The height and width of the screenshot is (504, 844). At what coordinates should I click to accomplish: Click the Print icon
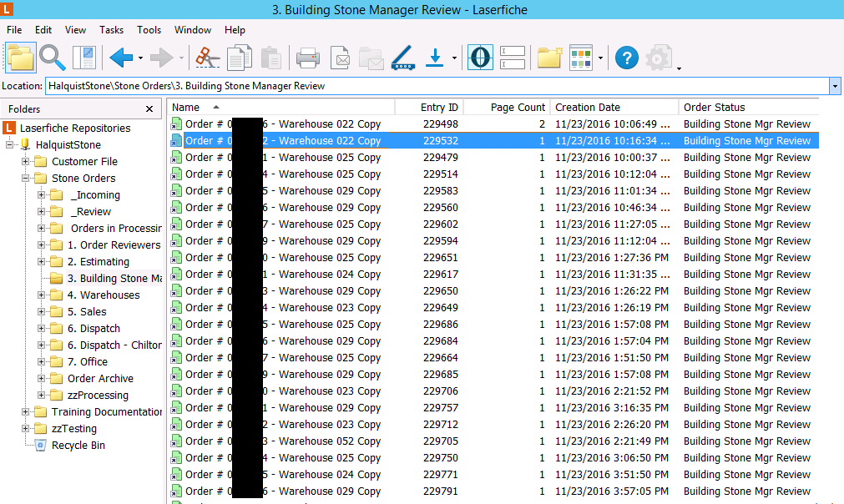[308, 58]
